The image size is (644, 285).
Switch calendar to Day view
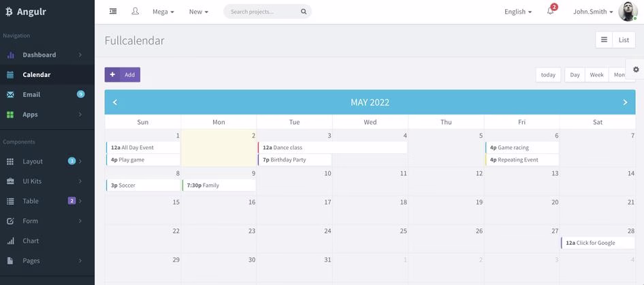point(575,75)
